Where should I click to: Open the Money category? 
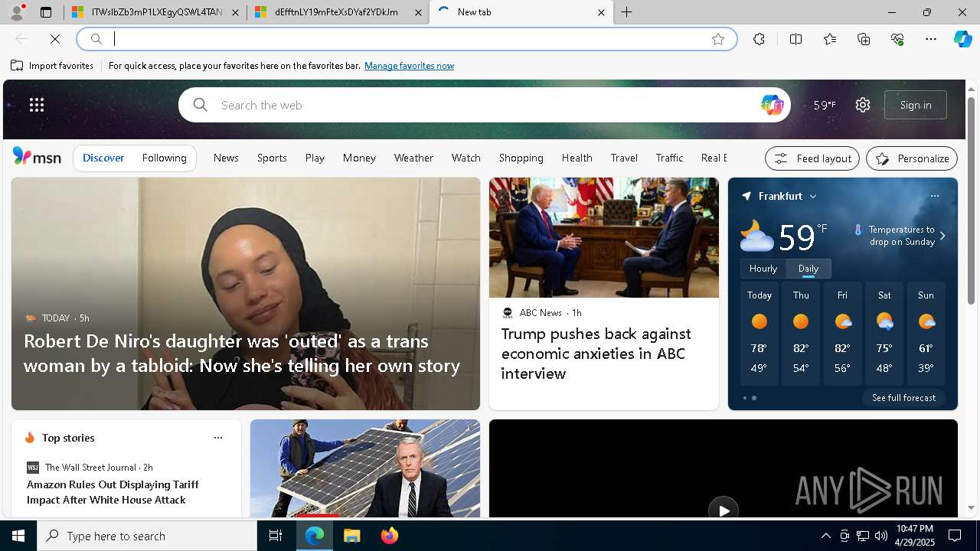(x=359, y=158)
